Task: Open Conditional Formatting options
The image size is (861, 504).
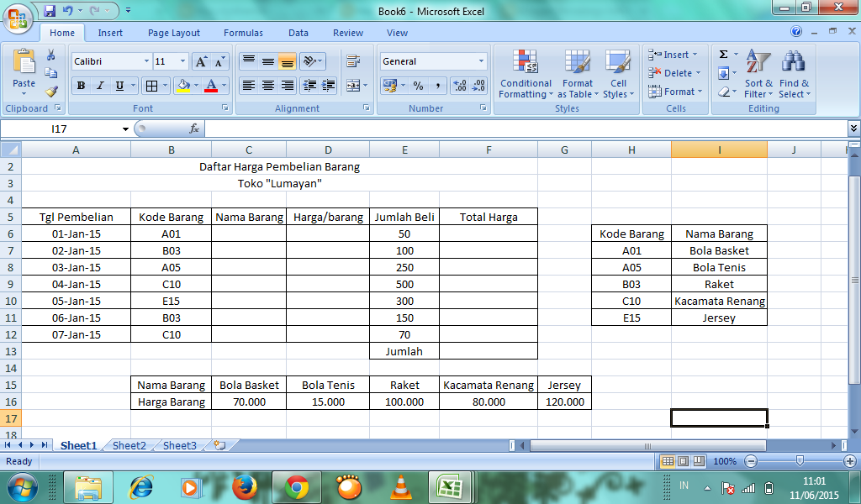Action: click(525, 76)
